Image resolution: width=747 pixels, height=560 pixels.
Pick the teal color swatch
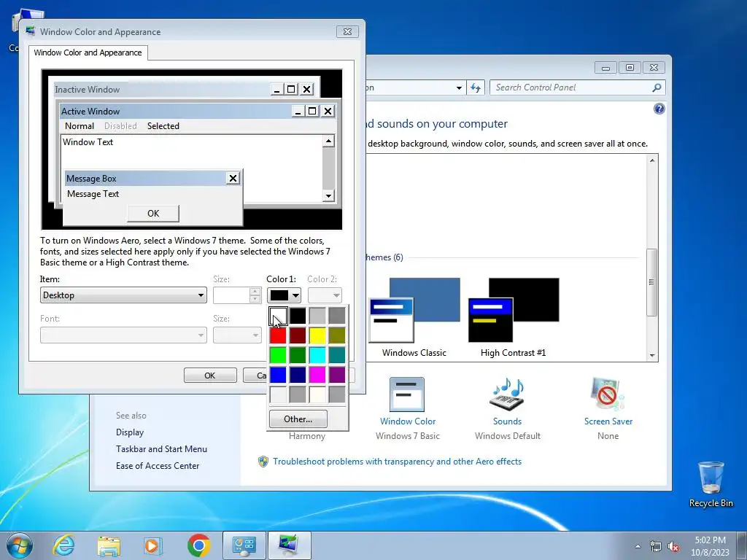[337, 355]
